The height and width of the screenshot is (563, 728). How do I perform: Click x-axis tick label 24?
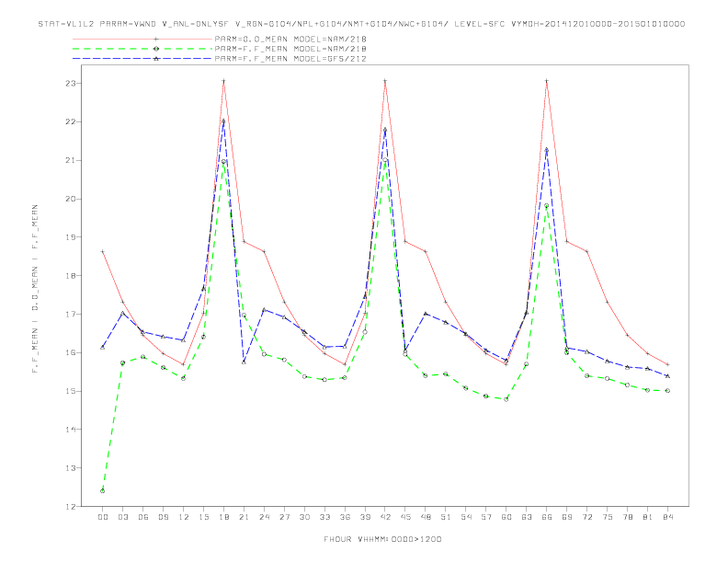pos(264,517)
